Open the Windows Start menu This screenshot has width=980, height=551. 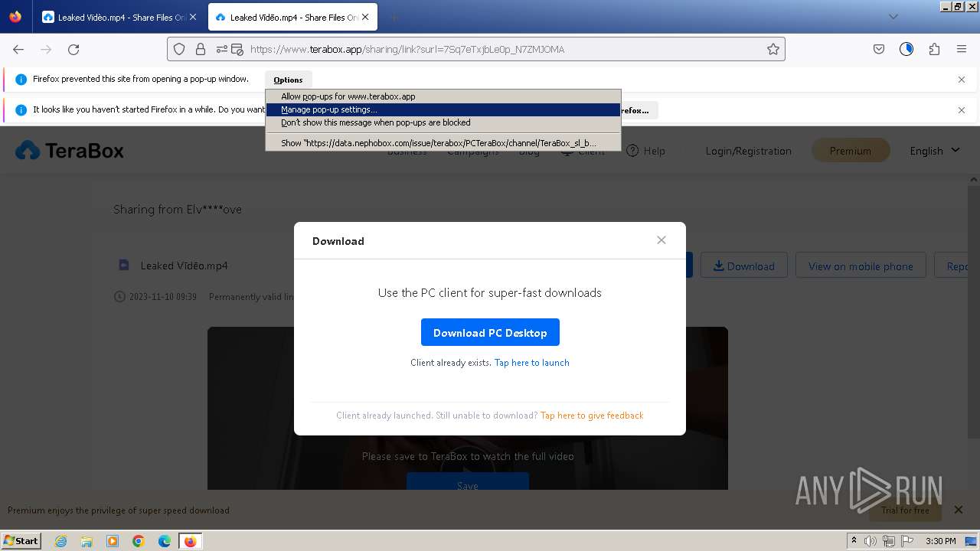[21, 540]
